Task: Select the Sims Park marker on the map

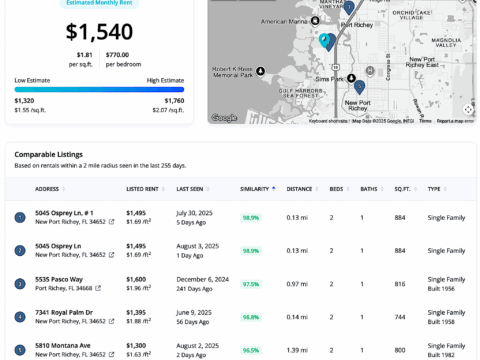Action: pos(351,78)
